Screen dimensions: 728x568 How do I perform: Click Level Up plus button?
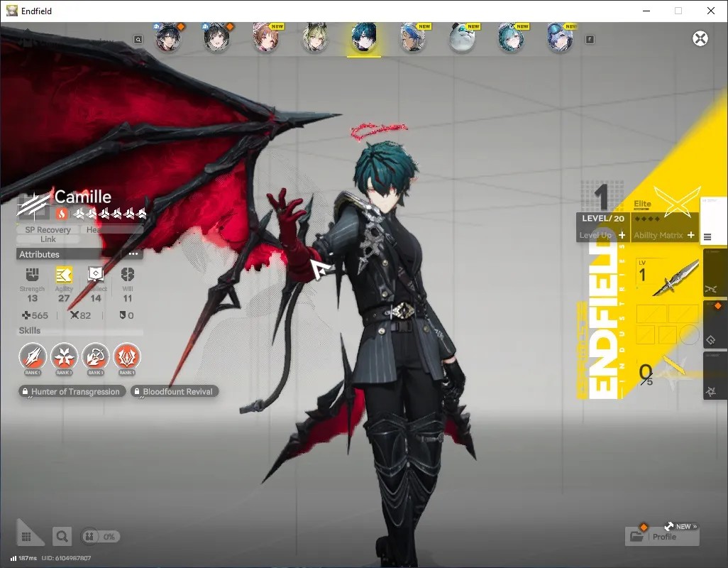602,235
